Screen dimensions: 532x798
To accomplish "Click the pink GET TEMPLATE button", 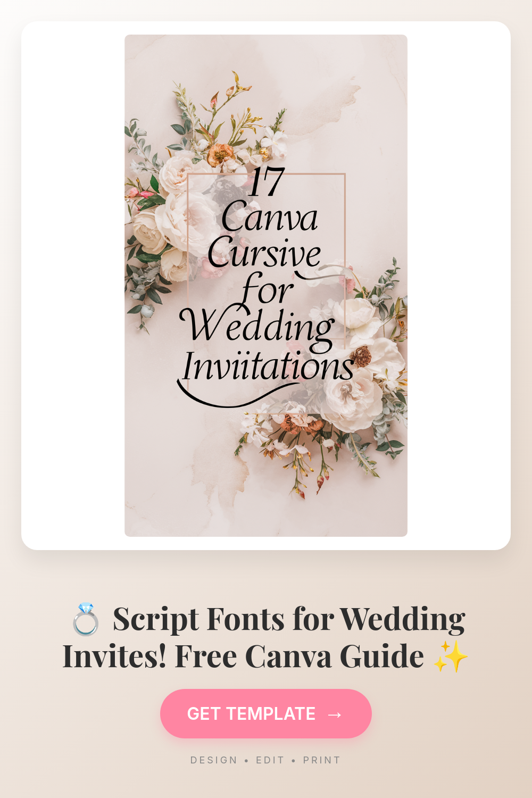I will click(x=265, y=713).
